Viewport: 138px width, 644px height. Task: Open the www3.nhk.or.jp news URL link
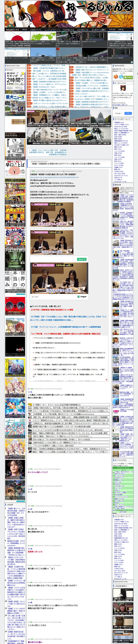[54, 177]
